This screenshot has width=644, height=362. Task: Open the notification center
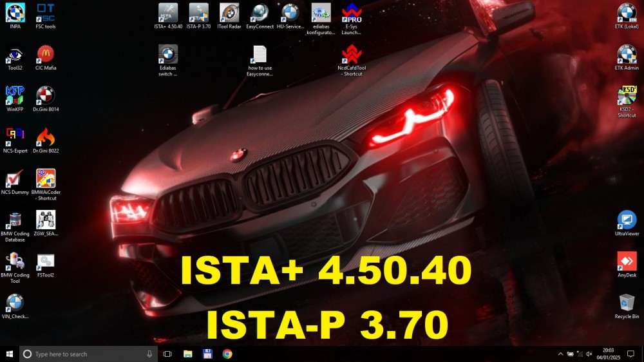631,354
